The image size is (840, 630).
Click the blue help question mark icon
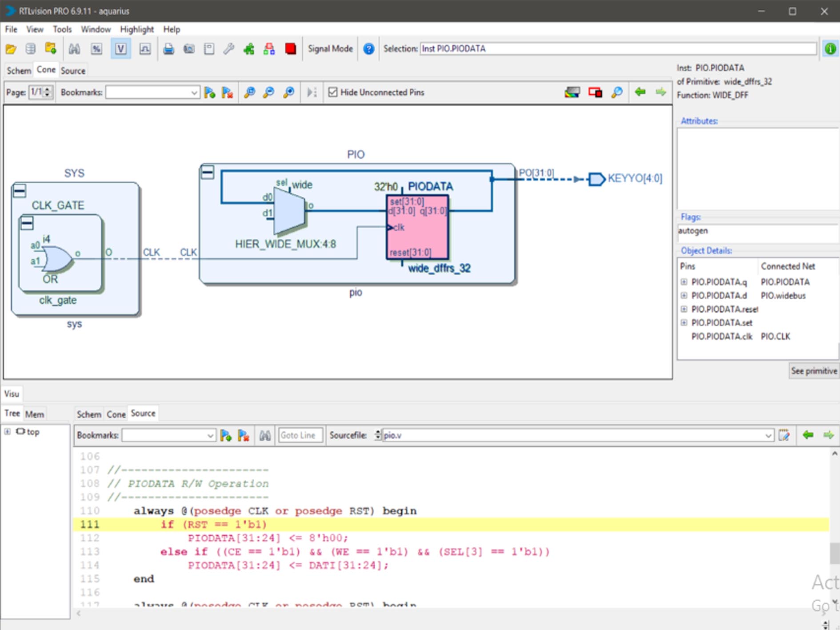(x=368, y=49)
